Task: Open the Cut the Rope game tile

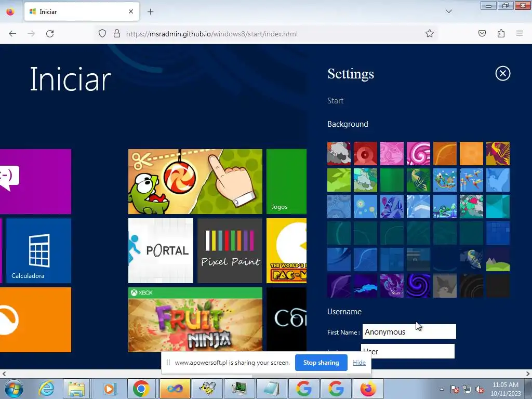Action: click(195, 181)
